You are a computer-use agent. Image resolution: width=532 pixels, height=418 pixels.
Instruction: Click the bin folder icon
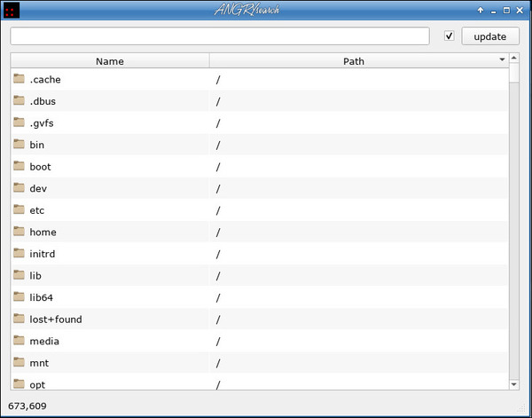tap(19, 144)
